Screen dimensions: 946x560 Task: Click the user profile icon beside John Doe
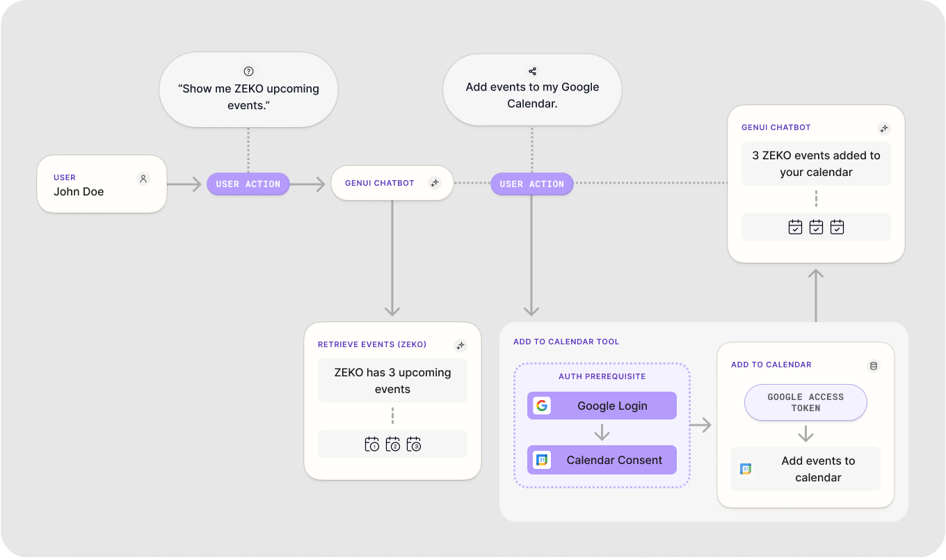tap(143, 179)
